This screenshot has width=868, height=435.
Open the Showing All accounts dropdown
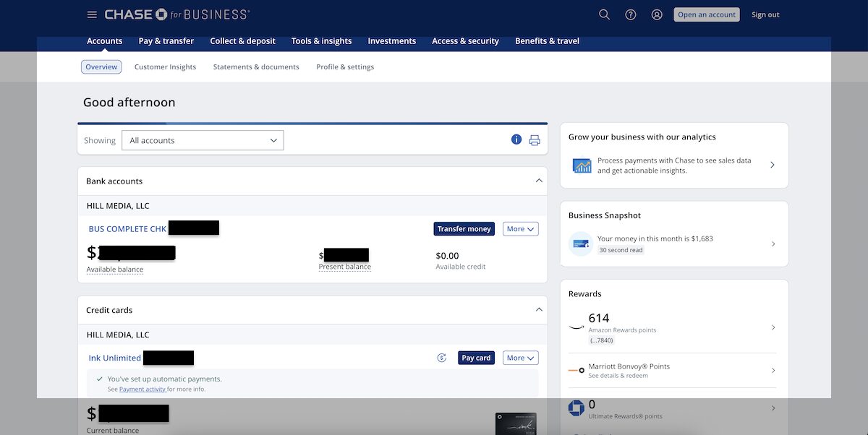[203, 140]
